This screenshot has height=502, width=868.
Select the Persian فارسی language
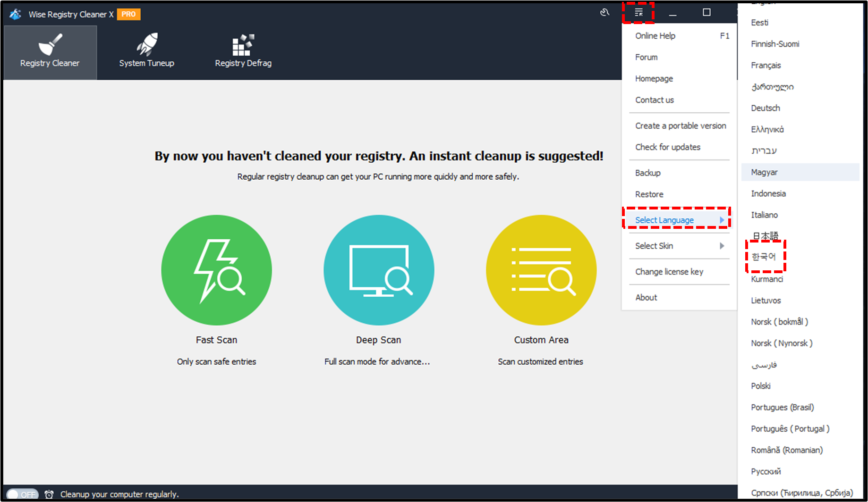tap(800, 365)
